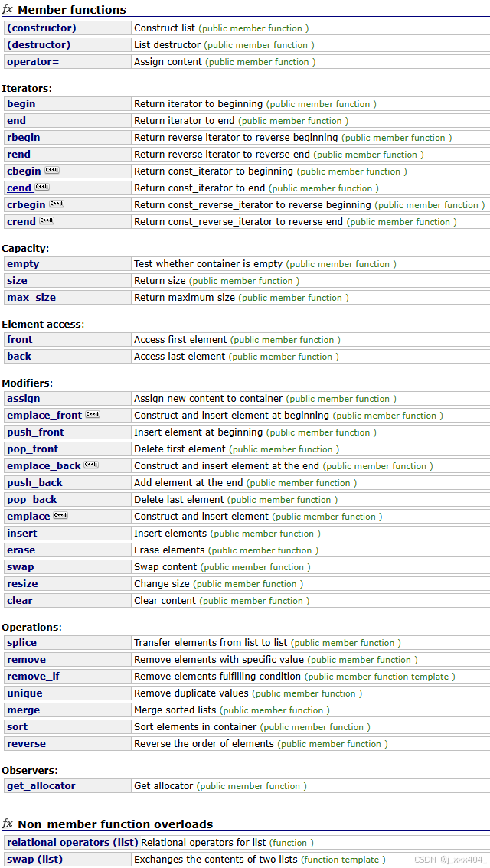Open the sort operation link
This screenshot has width=490, height=868.
click(x=17, y=727)
